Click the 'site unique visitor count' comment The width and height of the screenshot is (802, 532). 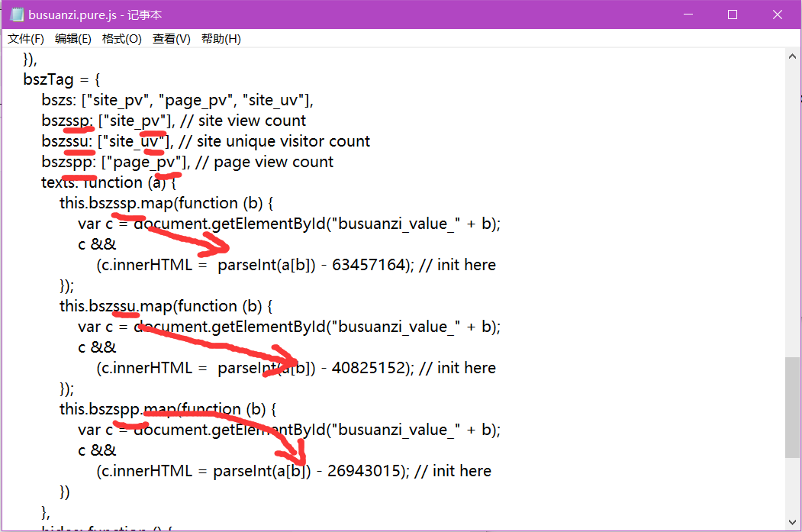coord(283,141)
